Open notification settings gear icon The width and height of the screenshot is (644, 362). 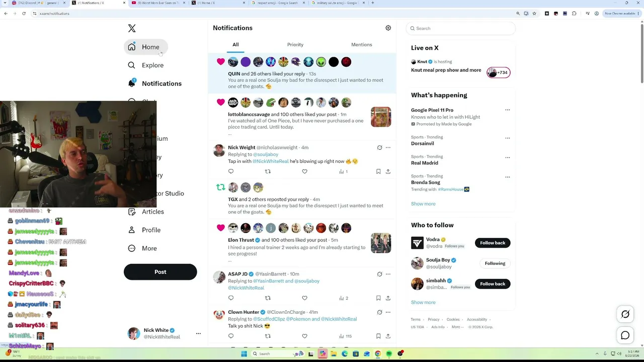pyautogui.click(x=388, y=28)
